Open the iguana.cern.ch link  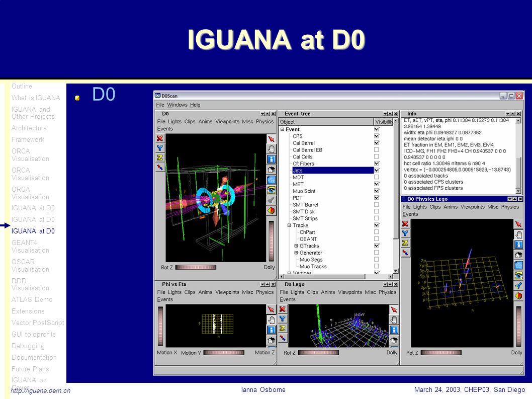point(41,390)
